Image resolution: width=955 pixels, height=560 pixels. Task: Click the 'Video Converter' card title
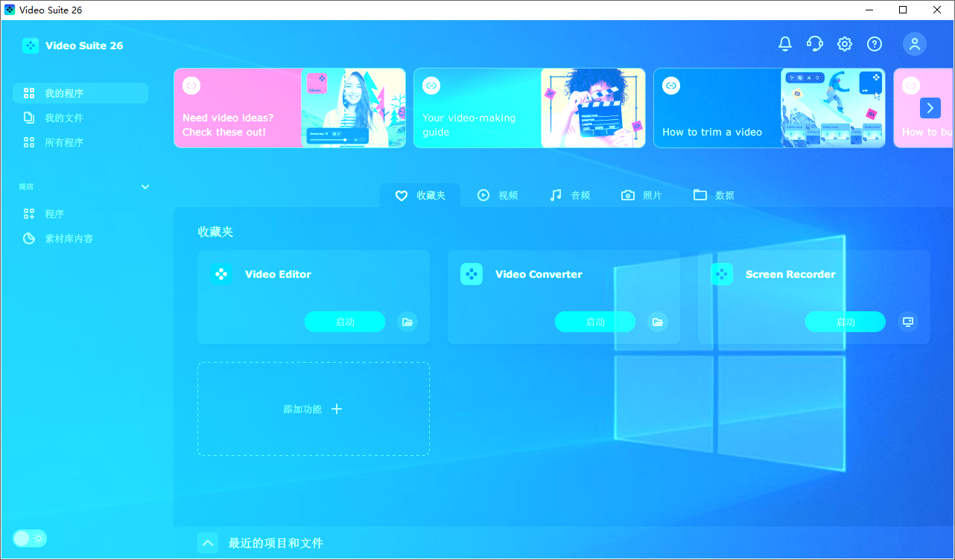pyautogui.click(x=539, y=274)
